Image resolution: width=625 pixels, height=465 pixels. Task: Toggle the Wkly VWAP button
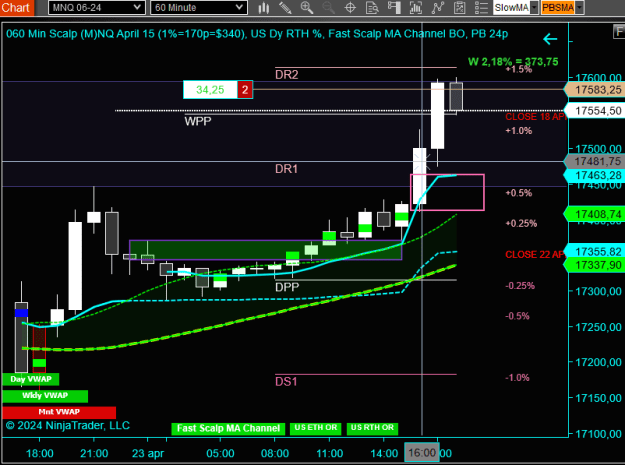coord(45,396)
